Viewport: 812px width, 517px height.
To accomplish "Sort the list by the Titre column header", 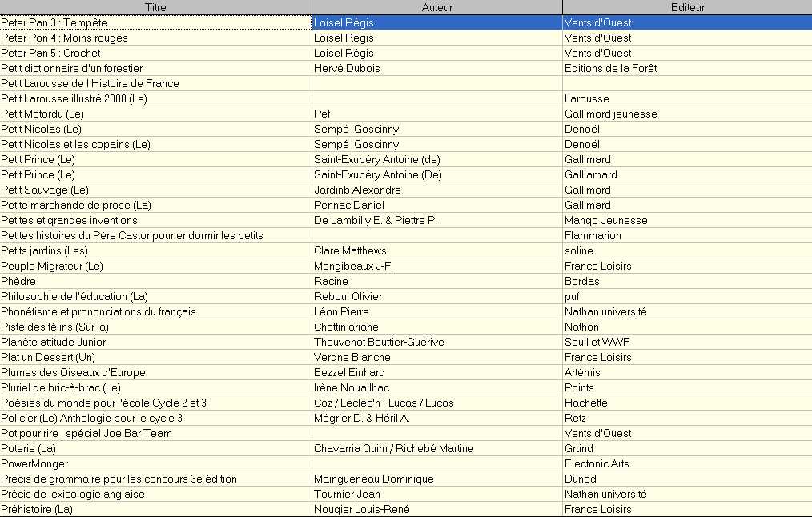I will (x=156, y=7).
